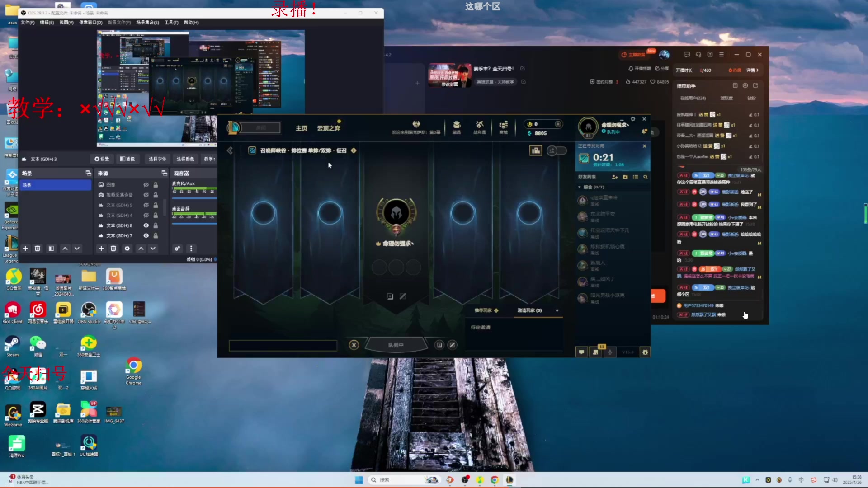Open the 商城 store icon
Screen dimensions: 868x488
point(503,127)
